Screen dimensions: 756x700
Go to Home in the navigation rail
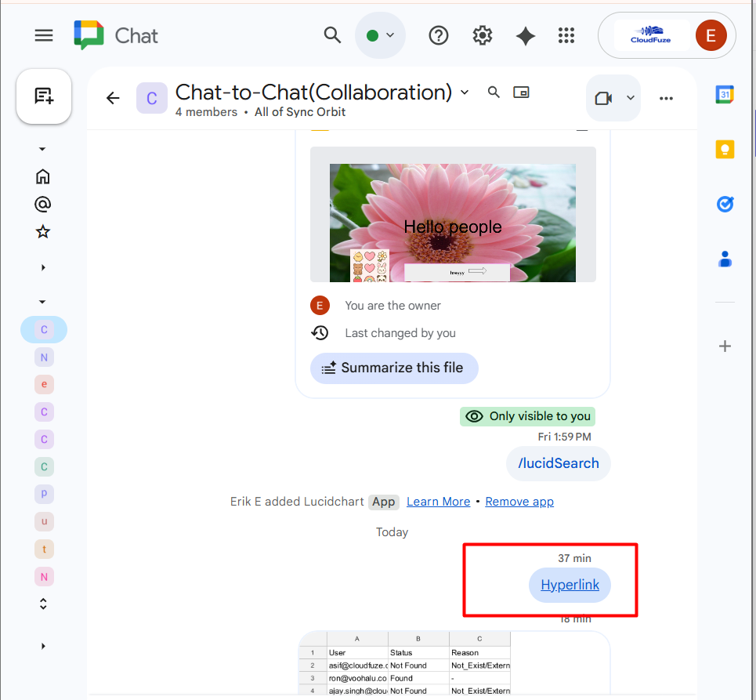tap(43, 176)
